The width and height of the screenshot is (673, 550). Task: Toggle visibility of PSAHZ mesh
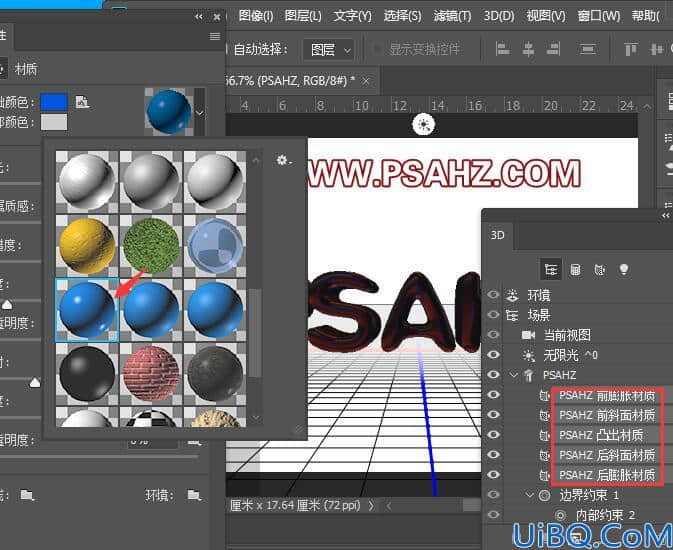(x=494, y=374)
